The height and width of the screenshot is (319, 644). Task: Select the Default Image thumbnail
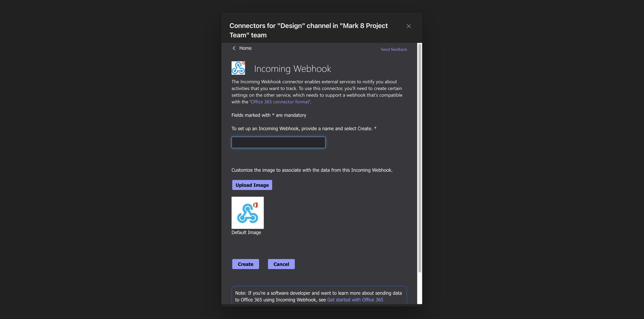tap(247, 213)
